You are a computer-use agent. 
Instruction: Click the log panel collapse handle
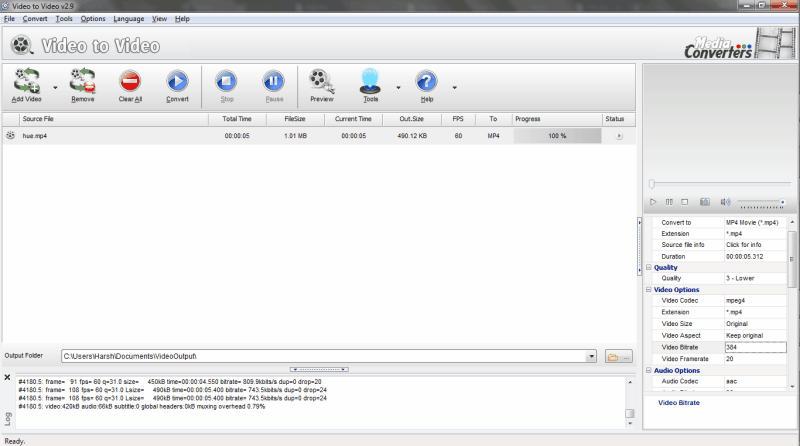click(x=319, y=369)
